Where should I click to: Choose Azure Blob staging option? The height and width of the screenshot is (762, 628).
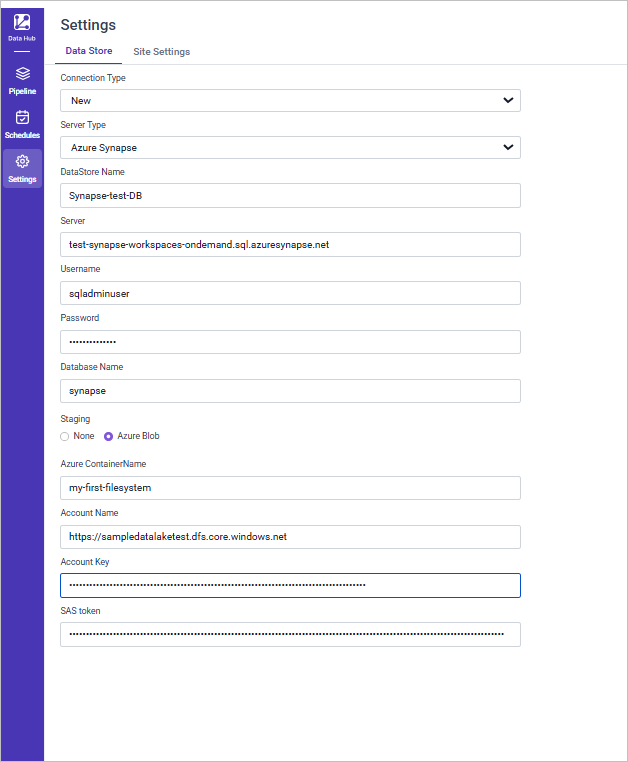click(109, 436)
